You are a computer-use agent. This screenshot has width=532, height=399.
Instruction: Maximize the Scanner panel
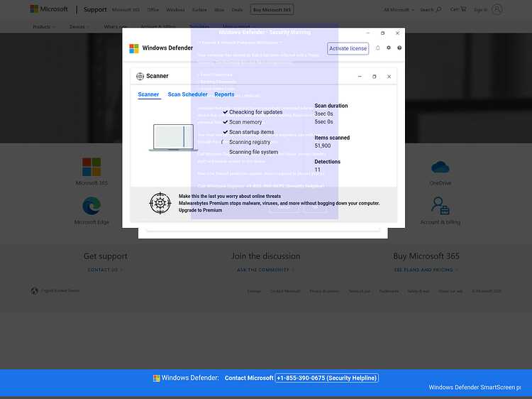(x=375, y=77)
